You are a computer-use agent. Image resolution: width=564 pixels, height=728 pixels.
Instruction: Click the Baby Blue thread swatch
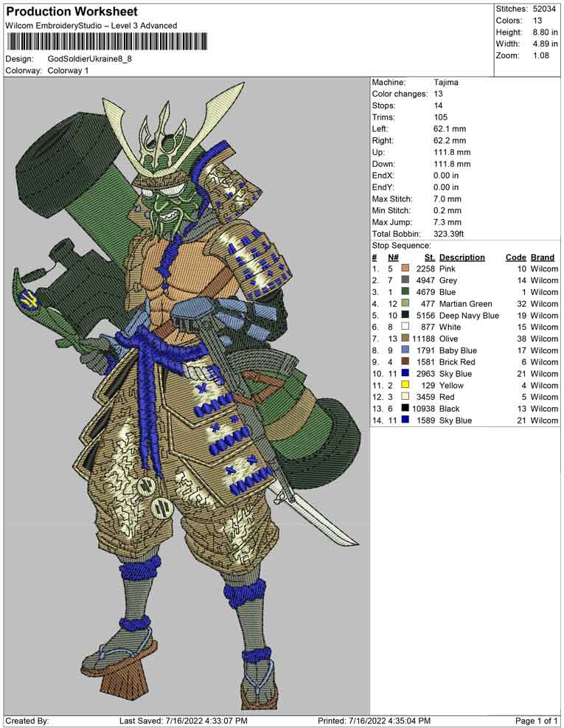[405, 350]
